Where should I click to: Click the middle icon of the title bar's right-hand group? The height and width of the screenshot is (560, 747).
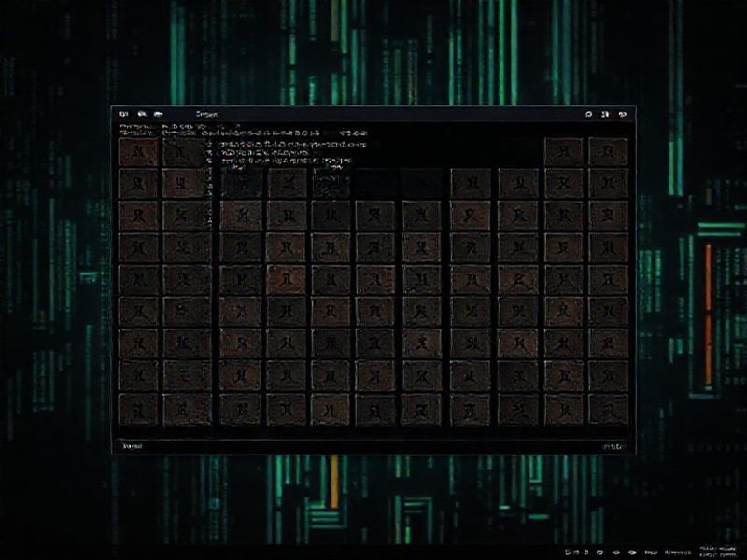pos(605,114)
